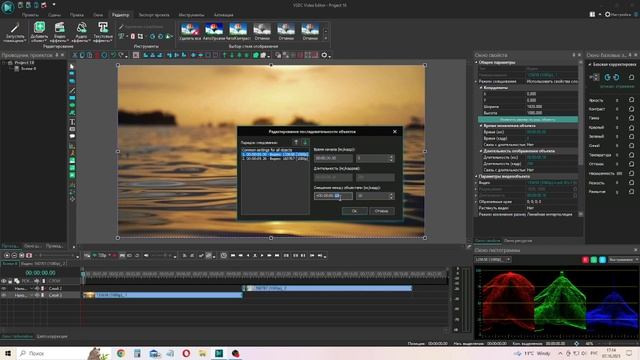The height and width of the screenshot is (360, 640).
Task: Select second video item in sequence list
Action: coord(275,158)
